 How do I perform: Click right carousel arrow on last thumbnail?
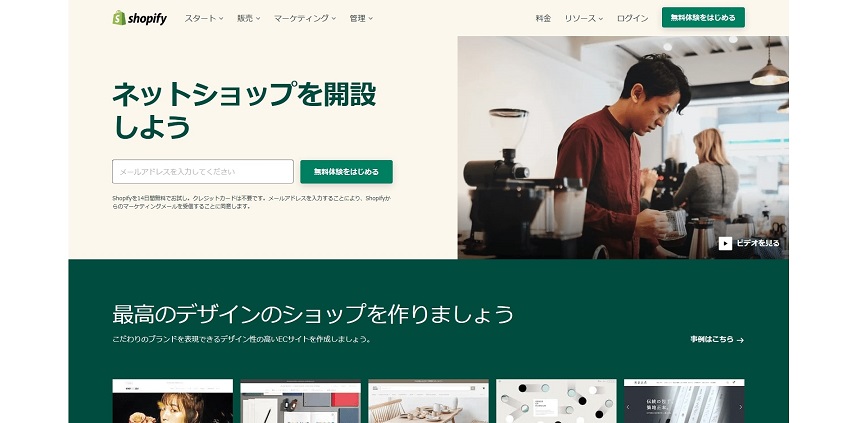tap(741, 407)
